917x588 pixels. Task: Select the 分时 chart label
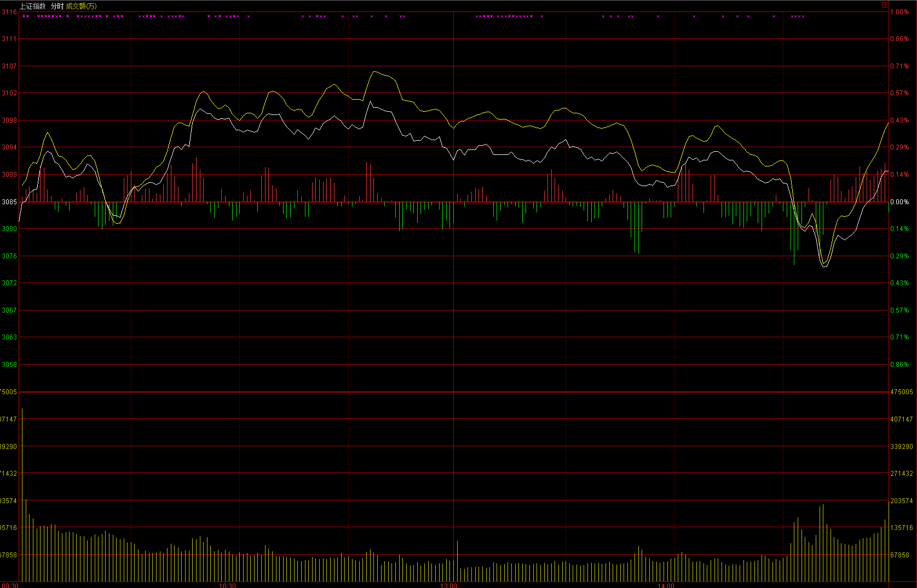point(57,6)
